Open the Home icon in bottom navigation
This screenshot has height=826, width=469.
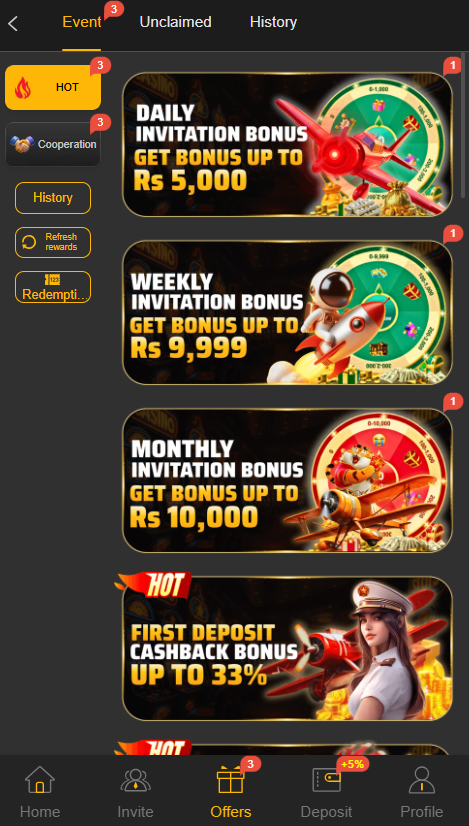coord(40,780)
